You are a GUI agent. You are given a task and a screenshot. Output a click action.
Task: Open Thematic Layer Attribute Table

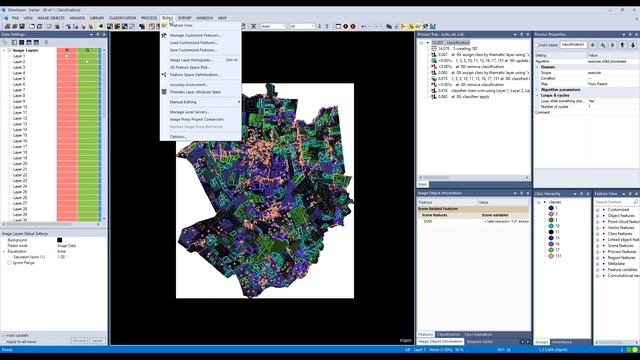[195, 92]
